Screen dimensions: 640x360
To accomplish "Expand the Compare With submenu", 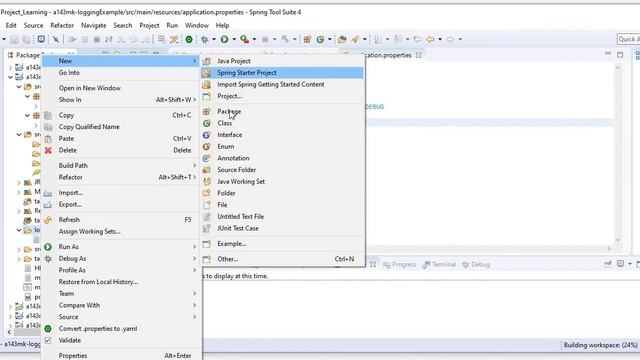I will pos(122,305).
